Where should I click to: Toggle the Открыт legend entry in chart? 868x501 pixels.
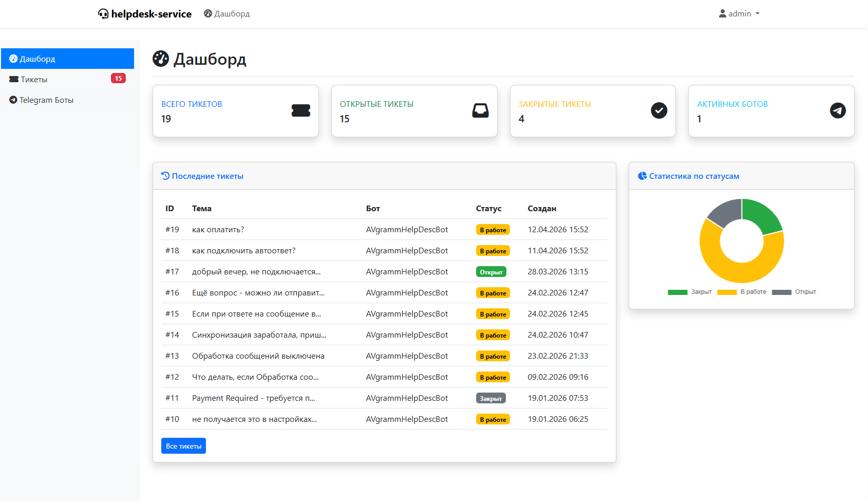794,292
